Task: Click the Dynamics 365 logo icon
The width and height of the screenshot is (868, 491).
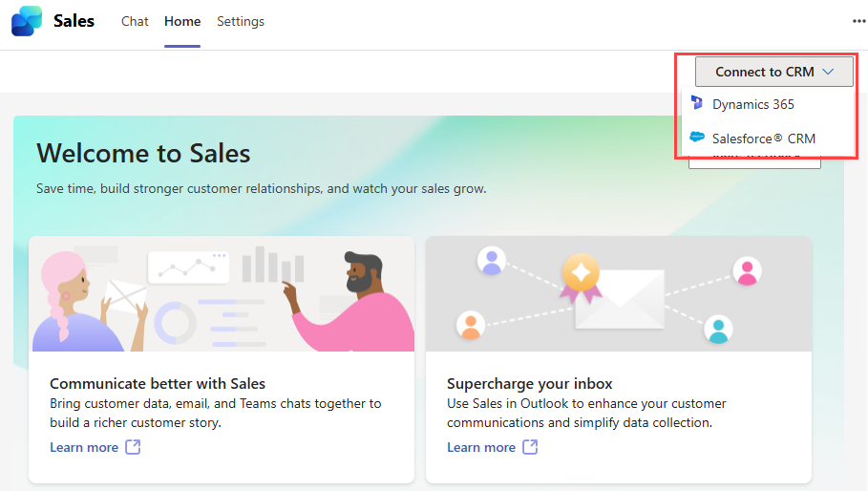Action: (x=697, y=103)
